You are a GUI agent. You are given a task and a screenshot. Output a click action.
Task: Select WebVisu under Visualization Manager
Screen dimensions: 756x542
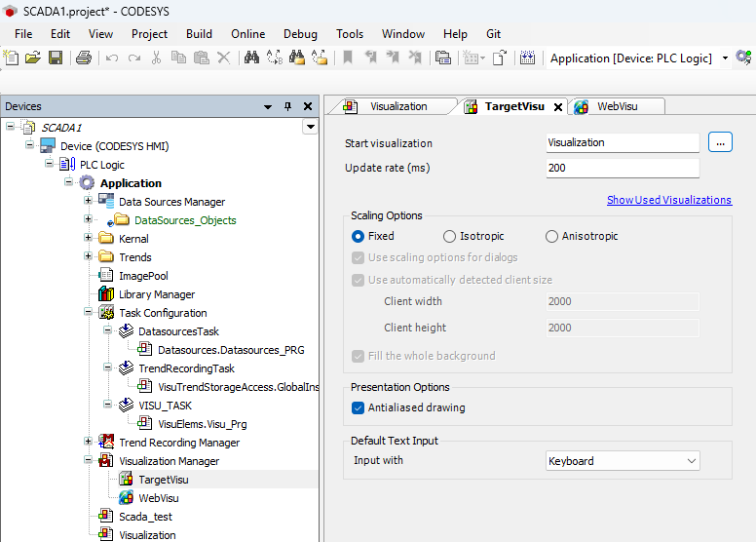click(x=159, y=498)
